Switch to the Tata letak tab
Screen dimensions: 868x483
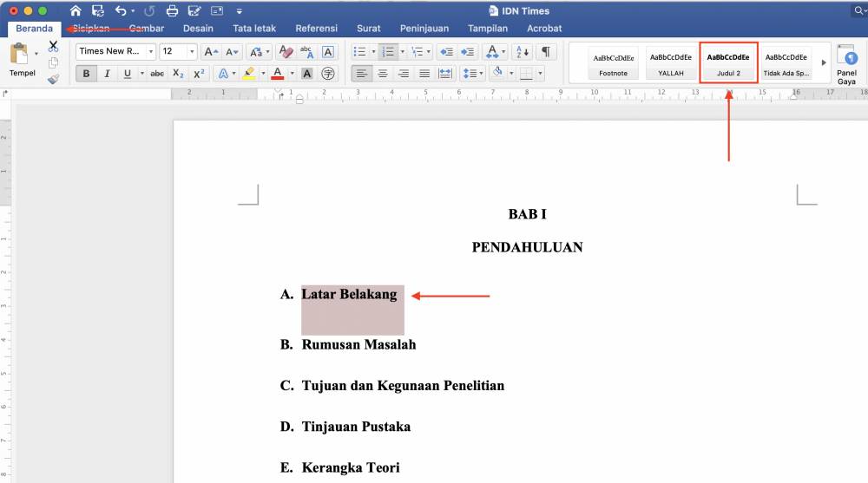point(254,29)
